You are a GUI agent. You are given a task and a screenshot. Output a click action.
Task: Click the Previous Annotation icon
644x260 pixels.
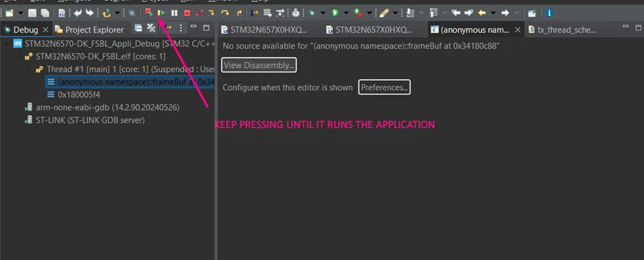[434, 13]
